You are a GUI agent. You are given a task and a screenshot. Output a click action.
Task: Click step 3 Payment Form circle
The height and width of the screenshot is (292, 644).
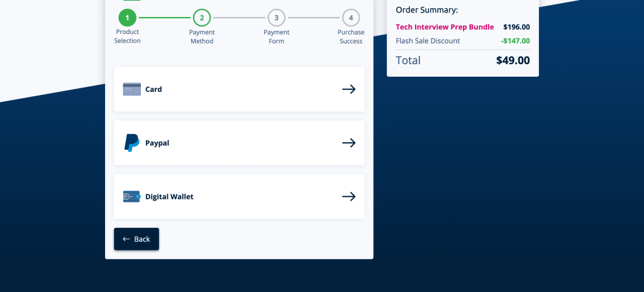coord(276,18)
